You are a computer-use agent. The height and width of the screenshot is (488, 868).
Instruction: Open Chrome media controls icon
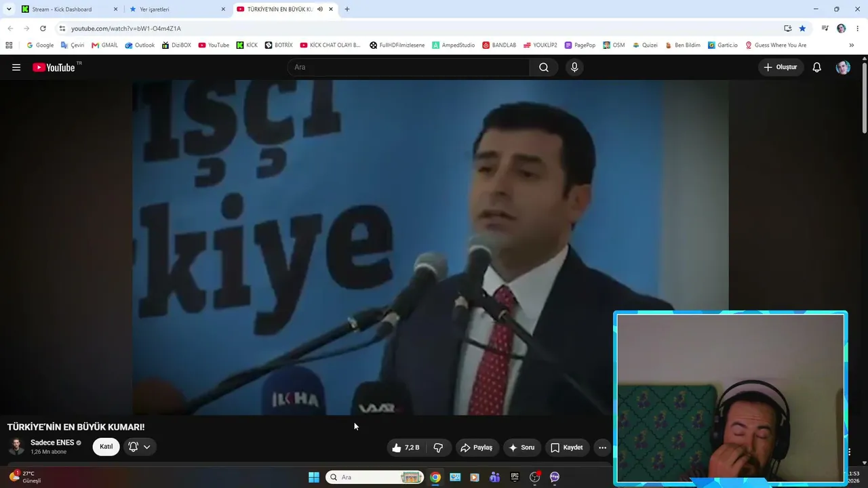point(825,28)
